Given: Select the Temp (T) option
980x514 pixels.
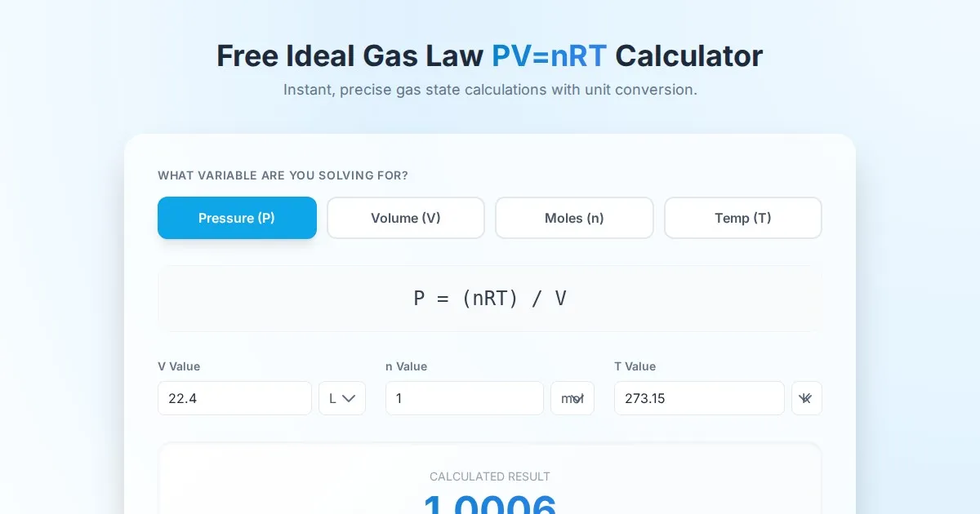Looking at the screenshot, I should (x=742, y=218).
